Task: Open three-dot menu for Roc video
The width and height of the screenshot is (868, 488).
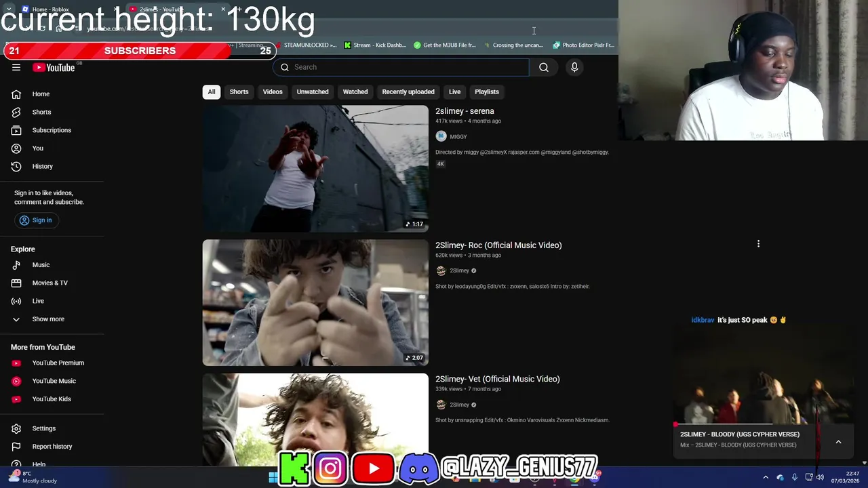Action: click(x=758, y=244)
